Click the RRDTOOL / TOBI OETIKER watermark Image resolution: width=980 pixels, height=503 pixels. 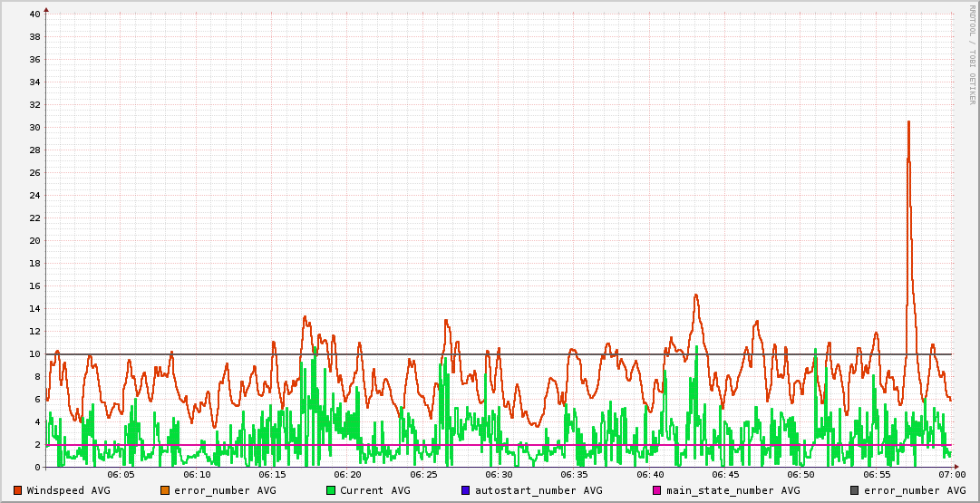coord(972,54)
